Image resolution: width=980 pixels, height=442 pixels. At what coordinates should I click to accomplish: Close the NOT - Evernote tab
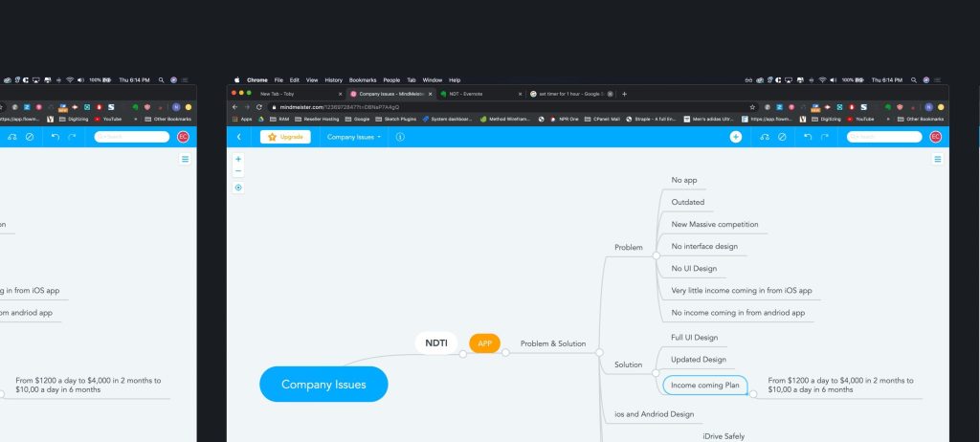click(x=520, y=94)
